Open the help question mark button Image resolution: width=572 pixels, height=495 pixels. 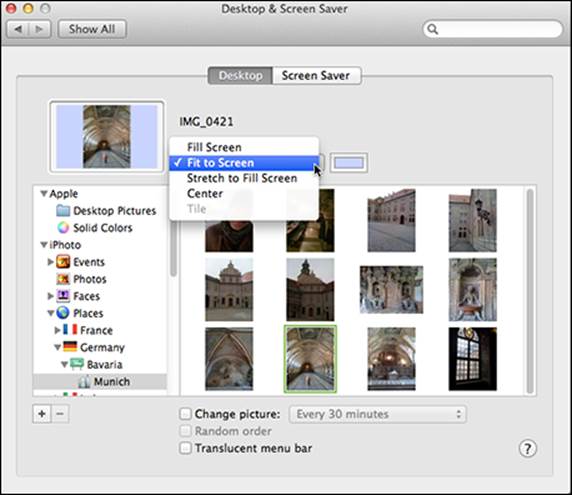(x=527, y=448)
